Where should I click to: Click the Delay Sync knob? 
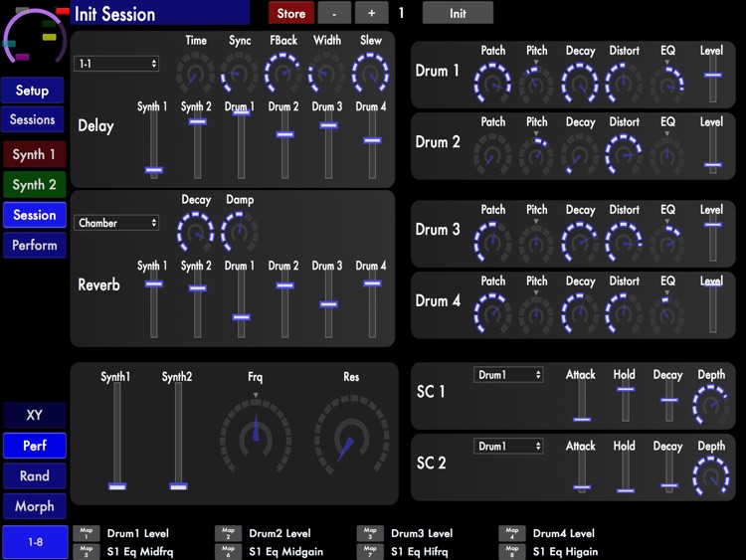[x=239, y=73]
